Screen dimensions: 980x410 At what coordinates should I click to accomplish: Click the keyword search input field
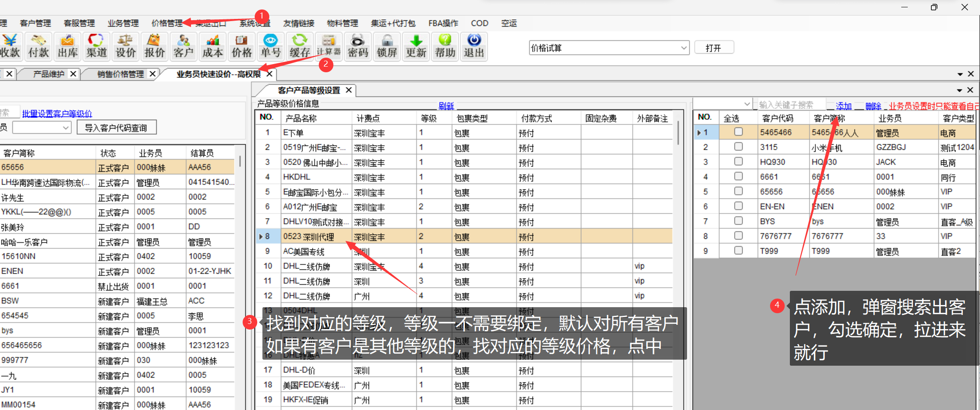(x=791, y=105)
